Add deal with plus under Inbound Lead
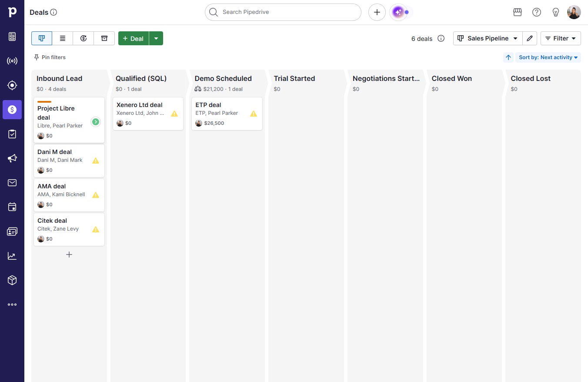This screenshot has height=382, width=588. tap(69, 255)
